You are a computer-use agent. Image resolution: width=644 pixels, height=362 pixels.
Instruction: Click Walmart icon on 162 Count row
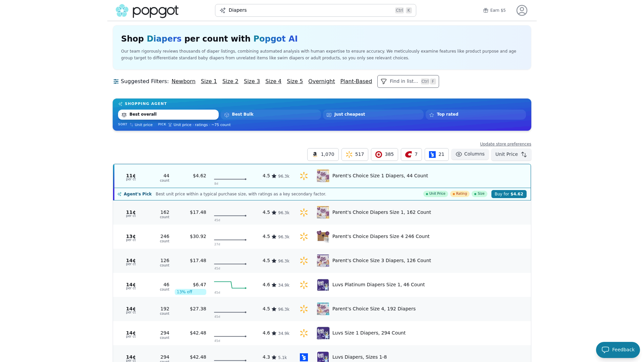point(304,213)
